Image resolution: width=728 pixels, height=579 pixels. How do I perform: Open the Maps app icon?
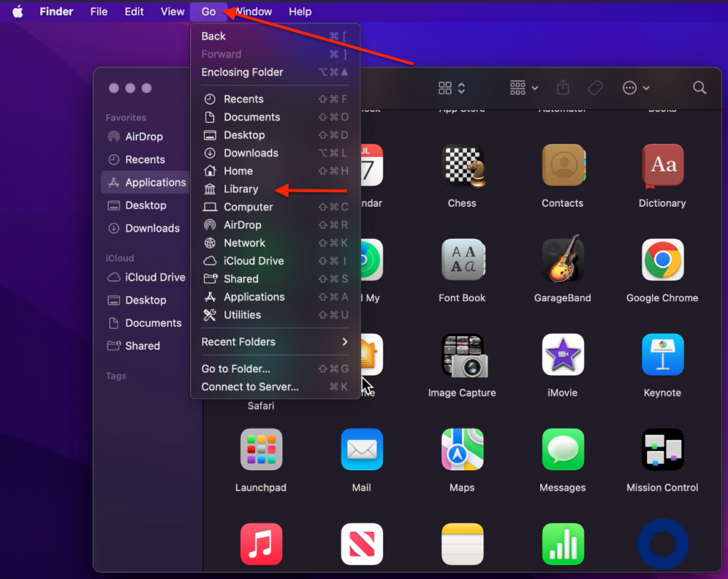coord(462,449)
